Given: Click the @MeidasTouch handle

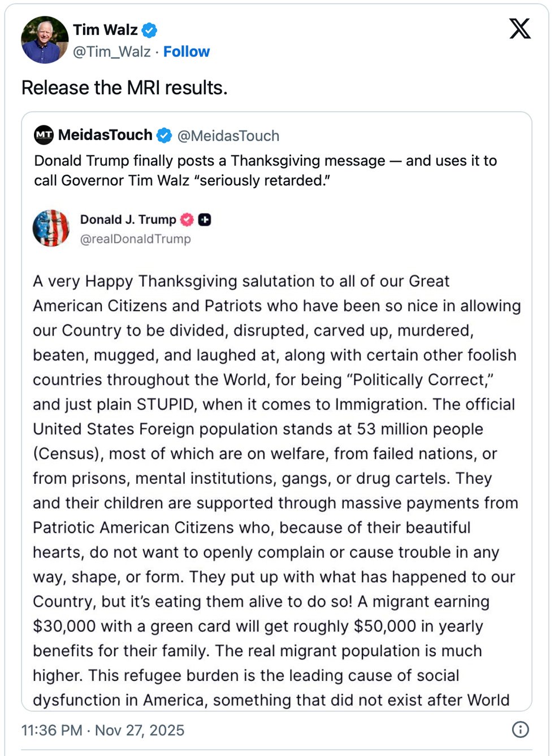Looking at the screenshot, I should (x=228, y=136).
